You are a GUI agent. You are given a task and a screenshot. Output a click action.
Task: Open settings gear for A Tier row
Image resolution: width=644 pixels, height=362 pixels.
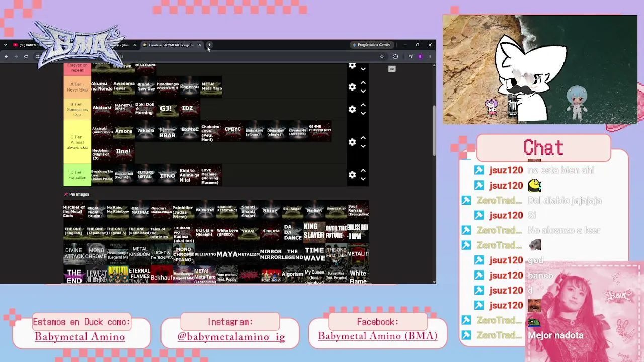pos(352,87)
